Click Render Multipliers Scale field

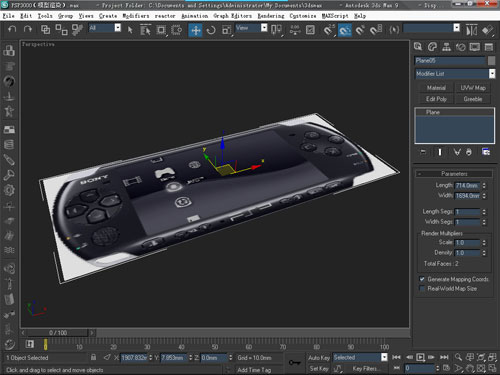pos(468,242)
